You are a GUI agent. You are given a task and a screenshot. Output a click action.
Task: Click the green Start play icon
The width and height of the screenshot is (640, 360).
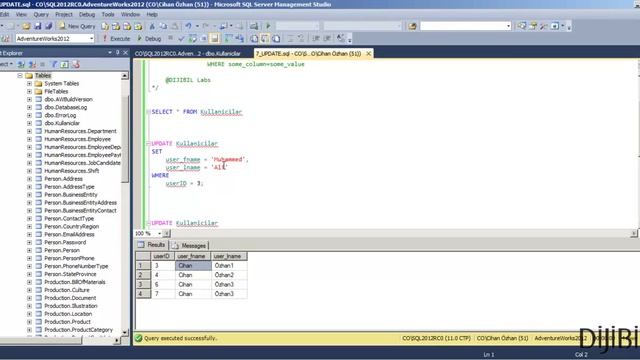pos(268,26)
